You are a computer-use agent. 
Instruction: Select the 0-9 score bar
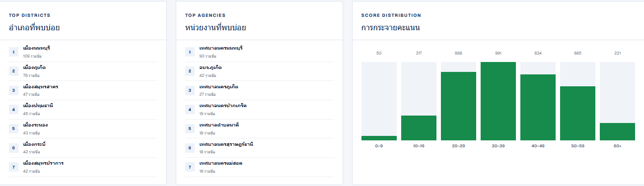(379, 138)
